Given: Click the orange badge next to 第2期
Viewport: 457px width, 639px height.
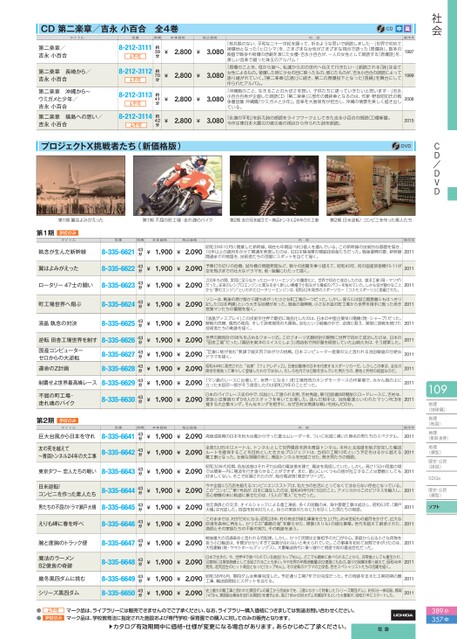Looking at the screenshot, I should click(x=67, y=420).
